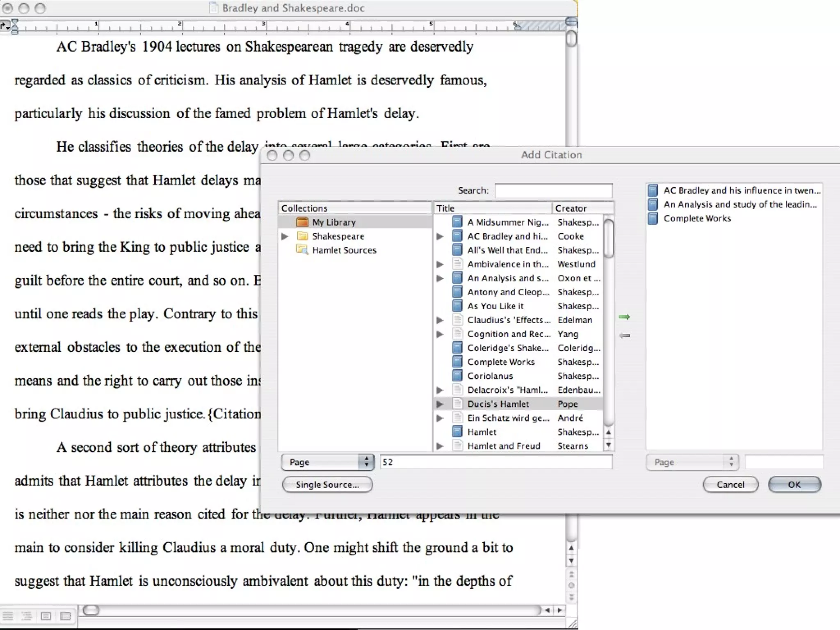The width and height of the screenshot is (840, 630).
Task: Click the Shakespeare folder icon
Action: [302, 236]
